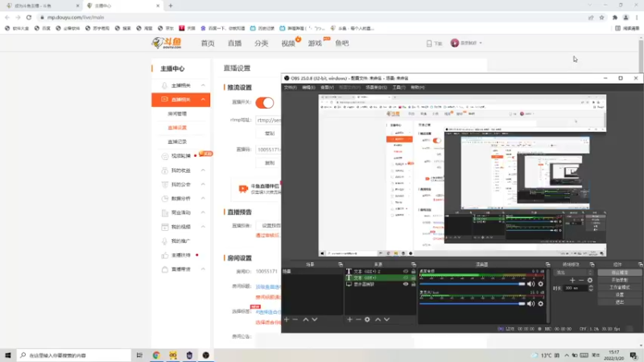Pop out the Scenes (场景) dock
This screenshot has width=644, height=362.
pyautogui.click(x=341, y=265)
